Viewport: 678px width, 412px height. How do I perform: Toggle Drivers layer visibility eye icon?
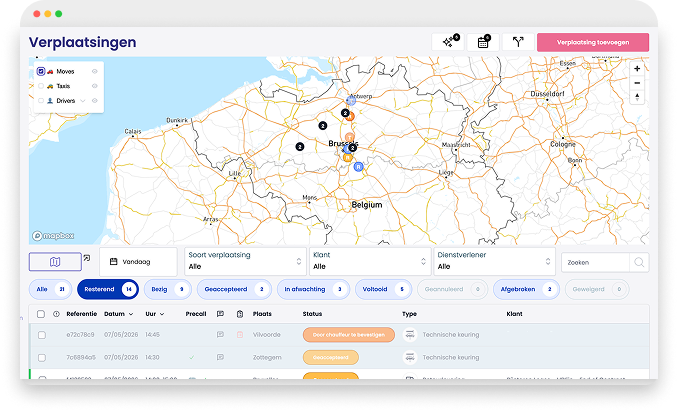[x=95, y=101]
